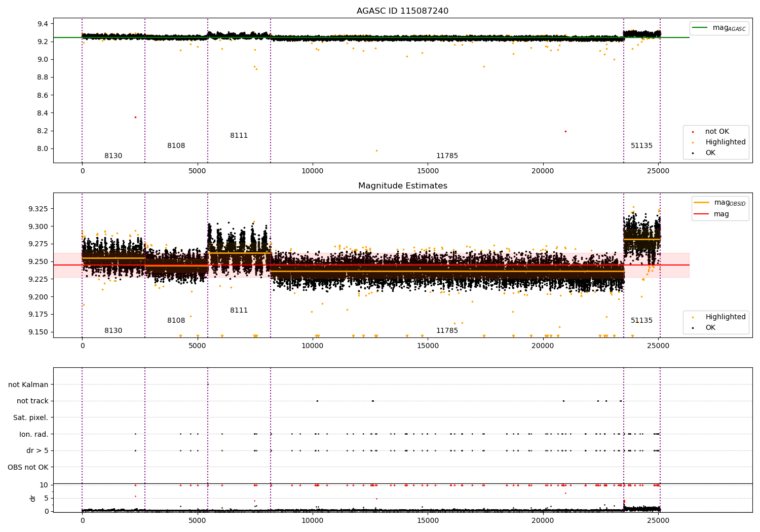
Task: Click OBSID label 8130 in Magnitude Estimates plot
Action: tap(113, 331)
